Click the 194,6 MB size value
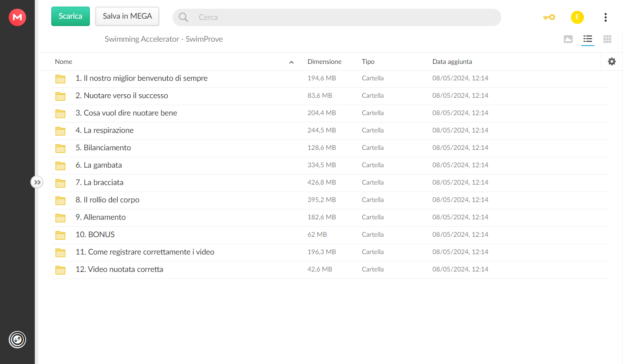This screenshot has height=364, width=623. 321,78
